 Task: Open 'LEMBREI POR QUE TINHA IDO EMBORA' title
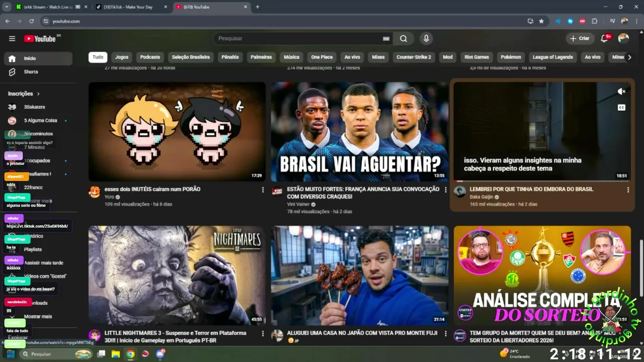click(531, 189)
